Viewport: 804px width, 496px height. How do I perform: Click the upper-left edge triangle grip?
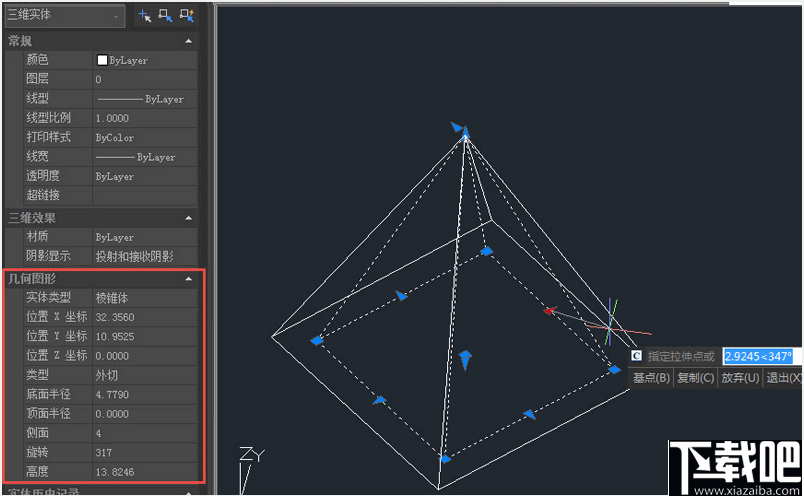[x=401, y=295]
